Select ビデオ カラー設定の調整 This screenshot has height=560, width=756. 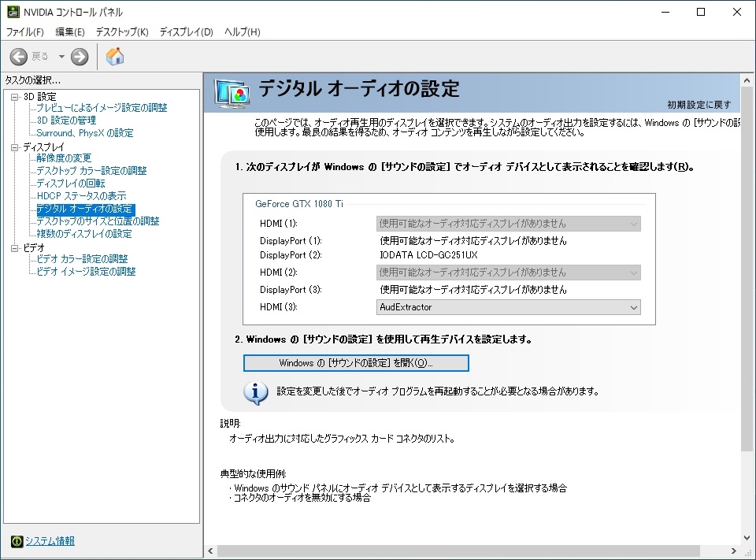pyautogui.click(x=83, y=258)
